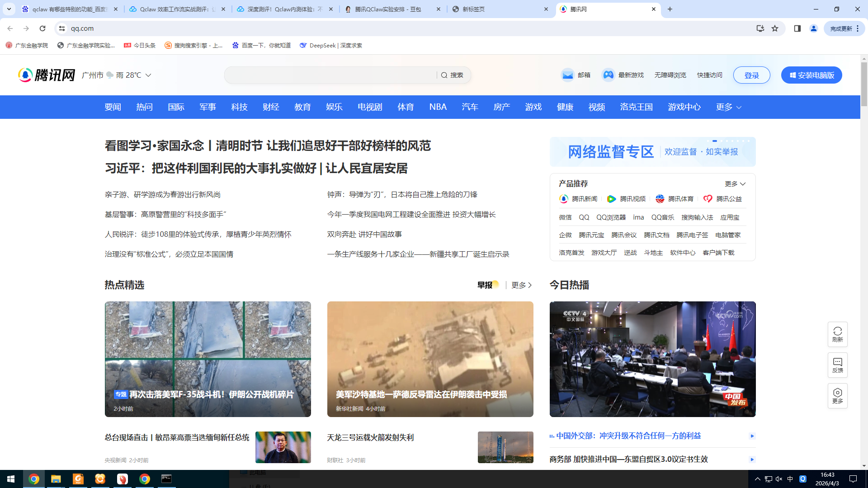
Task: Bookmark this page with the star icon
Action: click(775, 28)
